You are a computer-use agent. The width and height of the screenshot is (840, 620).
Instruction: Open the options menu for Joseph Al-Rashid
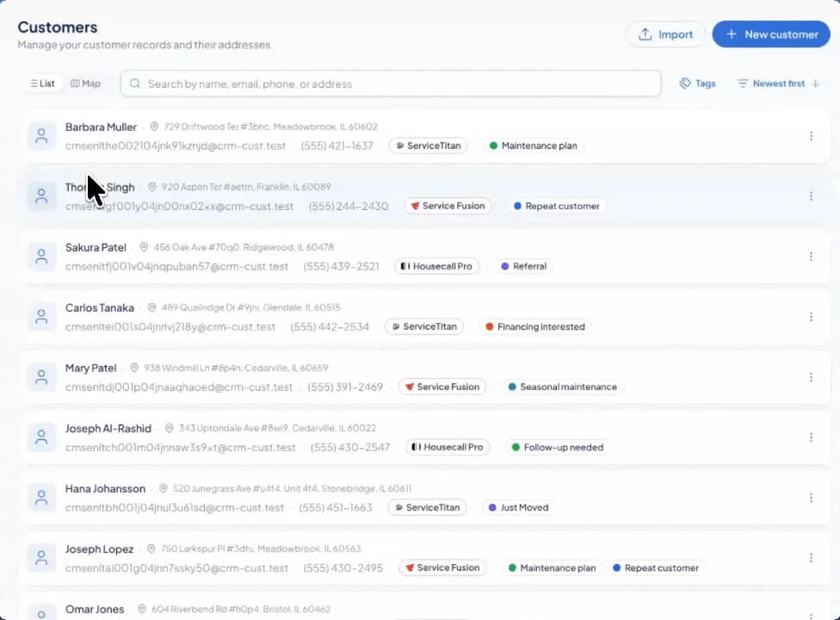(811, 437)
